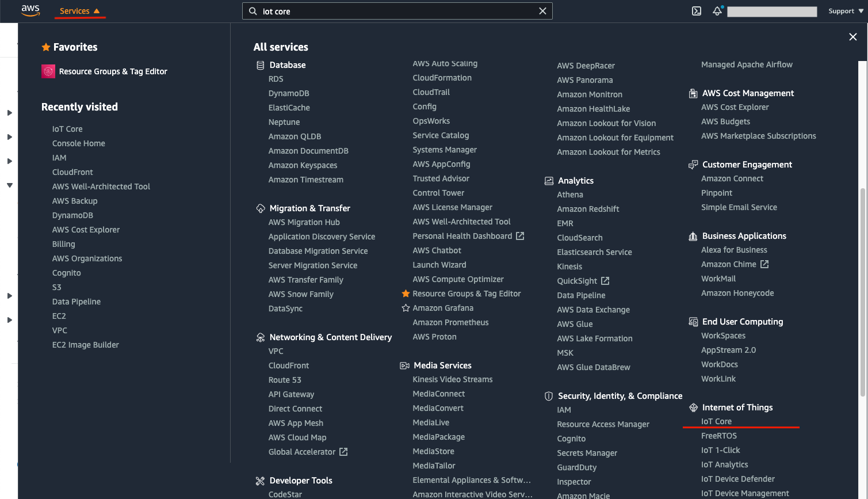The height and width of the screenshot is (499, 868).
Task: Open external link icon beside Amazon Chime
Action: [764, 264]
